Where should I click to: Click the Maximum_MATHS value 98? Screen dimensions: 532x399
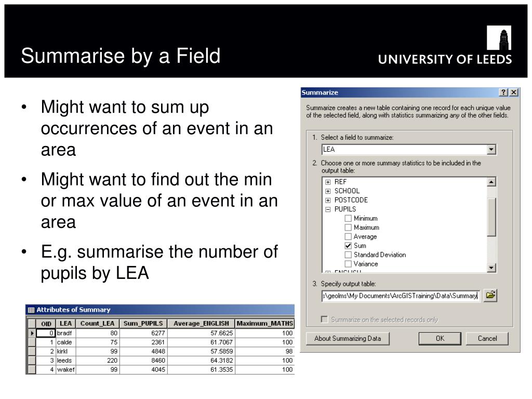click(264, 352)
